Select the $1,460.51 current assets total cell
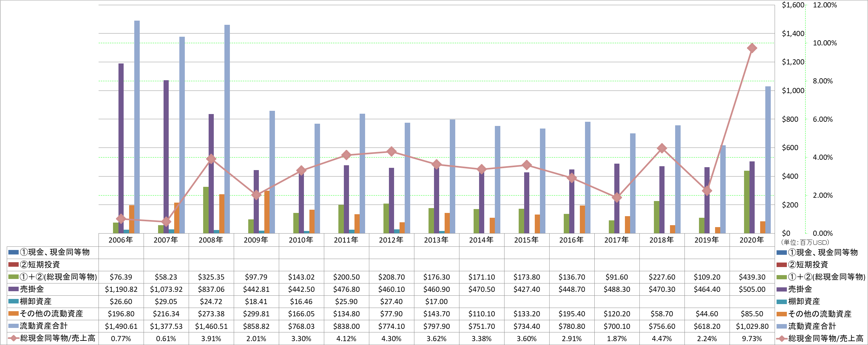868x345 pixels. click(x=211, y=326)
